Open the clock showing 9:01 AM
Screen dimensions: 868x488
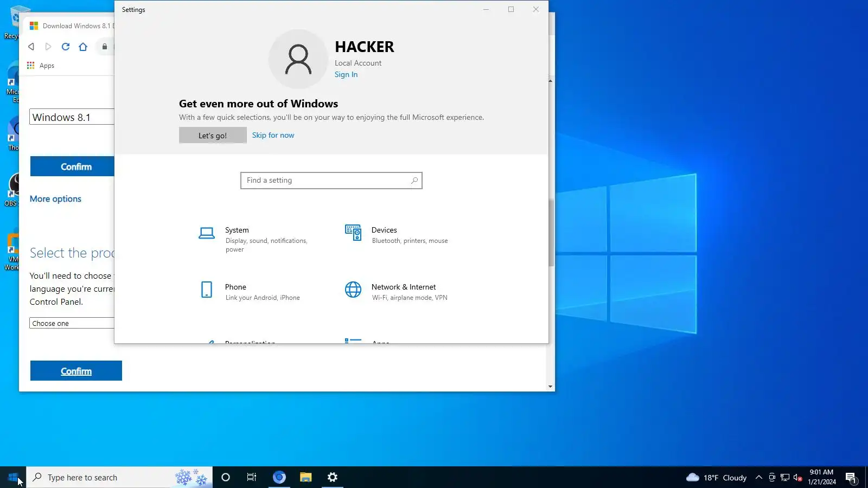tap(822, 477)
